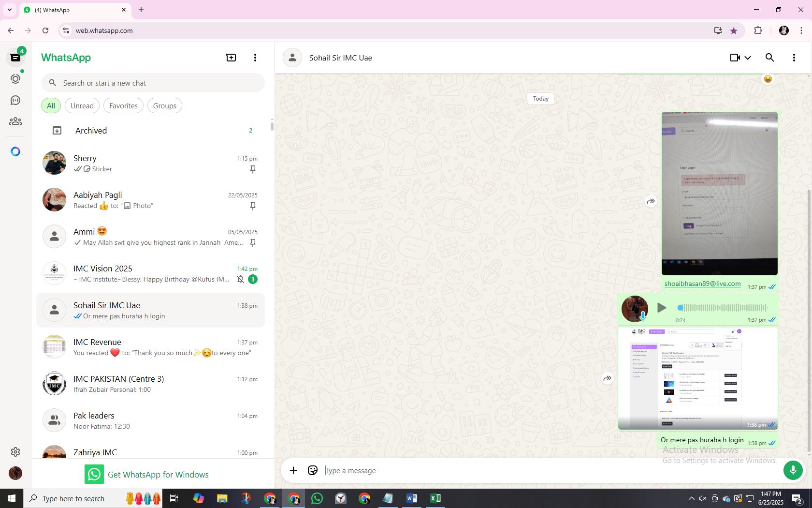
Task: Click the web.whatsapp.com address bar
Action: 387,30
